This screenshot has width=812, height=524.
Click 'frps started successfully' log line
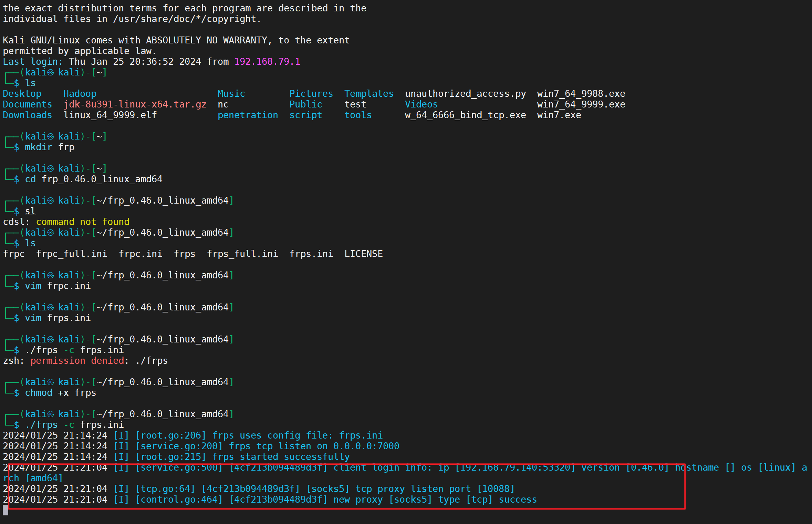point(281,457)
